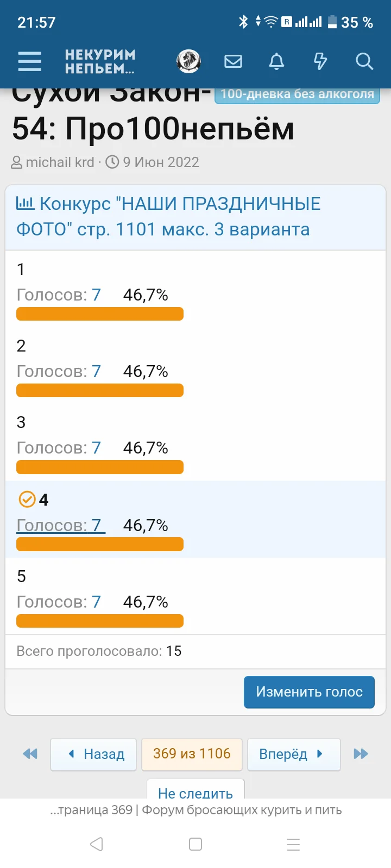Open notifications bell icon
This screenshot has width=391, height=868.
[x=276, y=61]
